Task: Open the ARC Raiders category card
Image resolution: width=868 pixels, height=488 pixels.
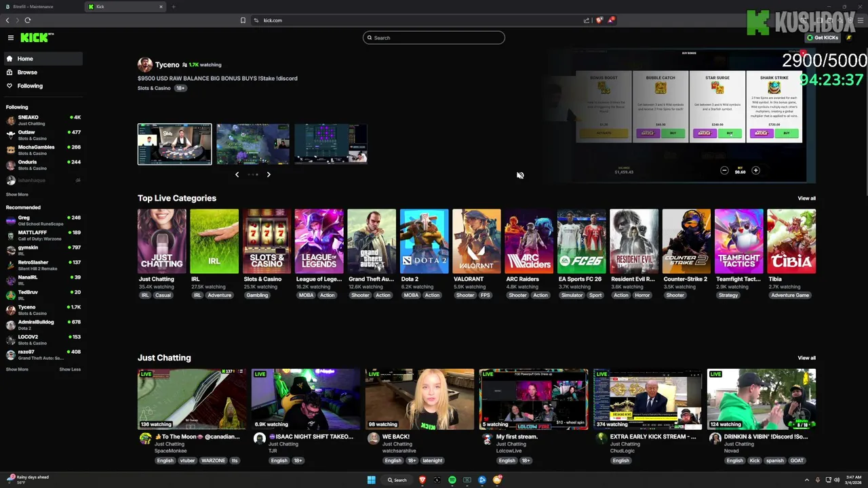Action: (529, 241)
